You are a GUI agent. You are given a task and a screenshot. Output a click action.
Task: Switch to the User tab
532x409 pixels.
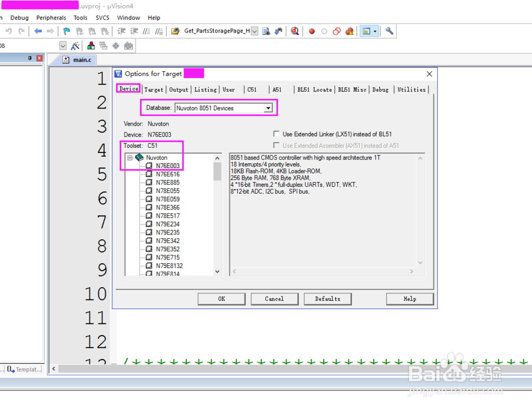click(x=229, y=89)
